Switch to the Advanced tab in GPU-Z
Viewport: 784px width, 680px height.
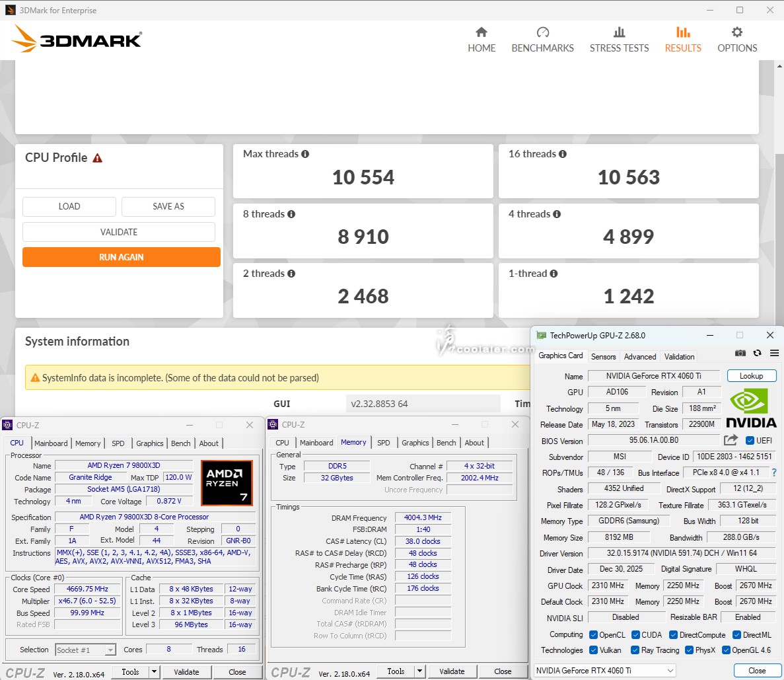tap(640, 357)
